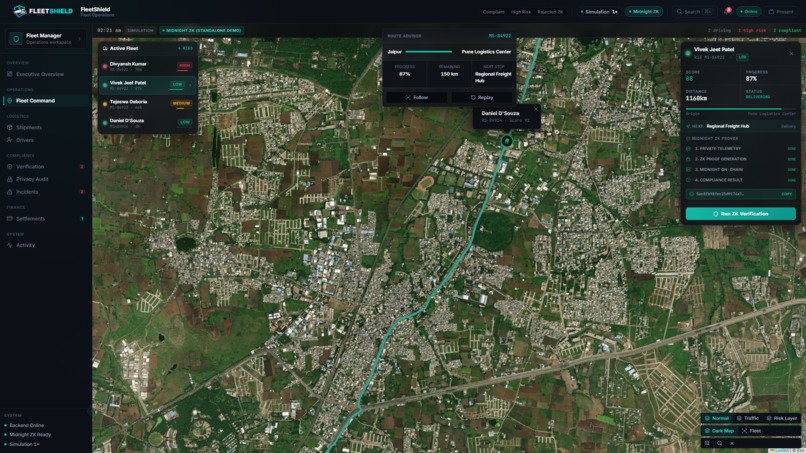Click the Replay button in Route Advisor
The width and height of the screenshot is (806, 453).
point(482,97)
